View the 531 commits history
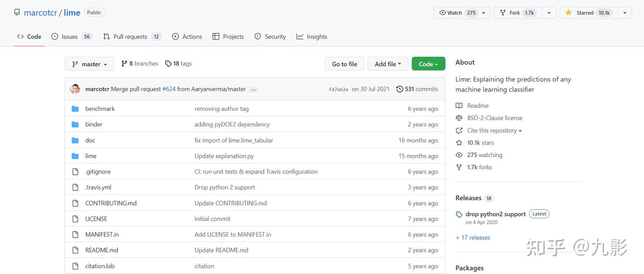This screenshot has height=274, width=644. tap(417, 89)
